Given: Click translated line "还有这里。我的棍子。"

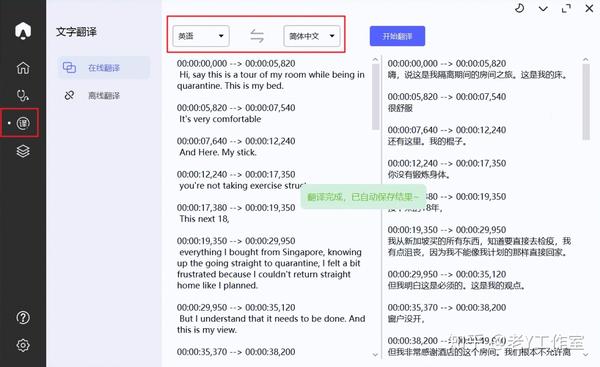Looking at the screenshot, I should click(427, 141).
